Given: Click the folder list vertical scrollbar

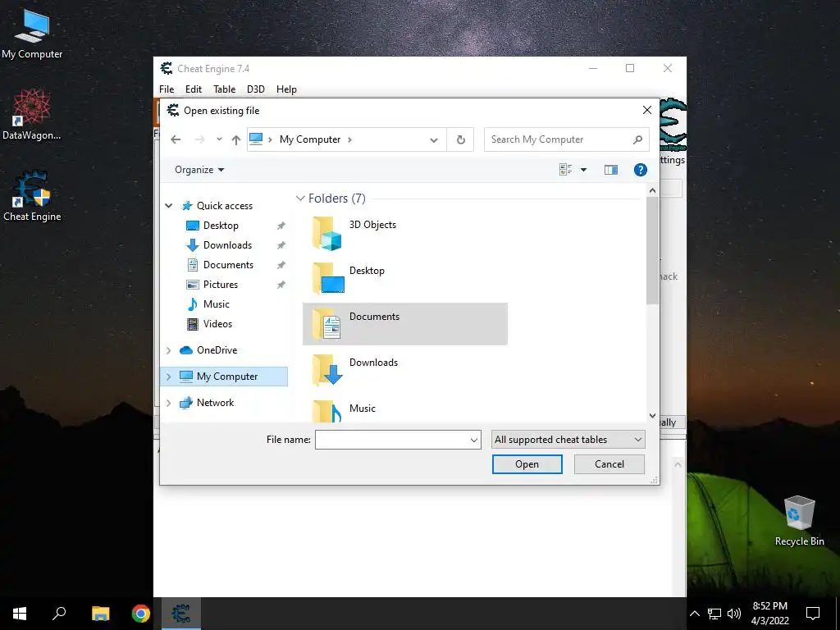Looking at the screenshot, I should point(652,250).
